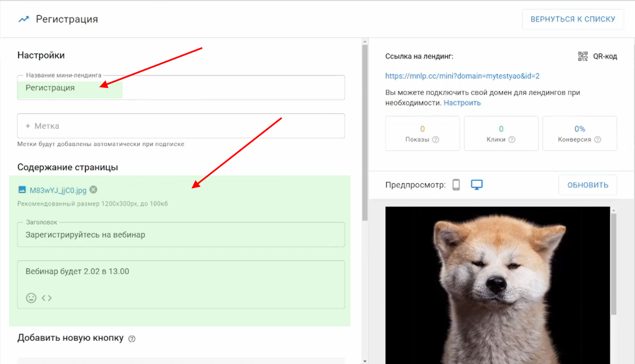The width and height of the screenshot is (635, 364).
Task: Open the mini-landing URL link
Action: [462, 76]
